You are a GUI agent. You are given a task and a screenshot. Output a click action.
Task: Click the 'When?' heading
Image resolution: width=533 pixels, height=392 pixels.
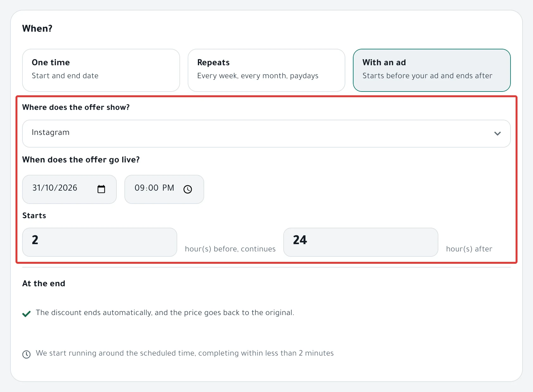click(x=37, y=28)
